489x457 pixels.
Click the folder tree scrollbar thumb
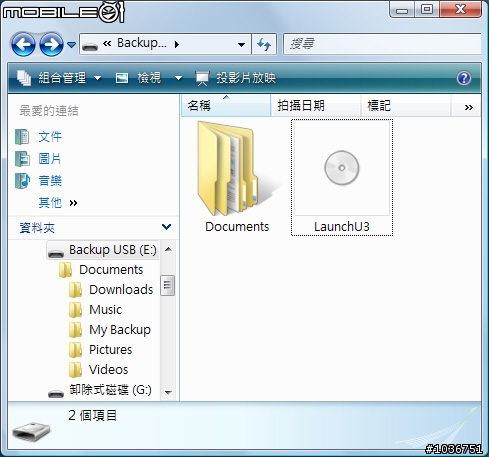[x=167, y=285]
